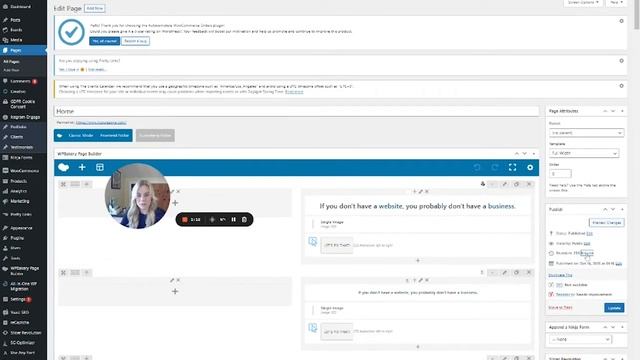Screen dimensions: 640x360
Task: Click the trash icon on recording bar
Action: (x=244, y=220)
